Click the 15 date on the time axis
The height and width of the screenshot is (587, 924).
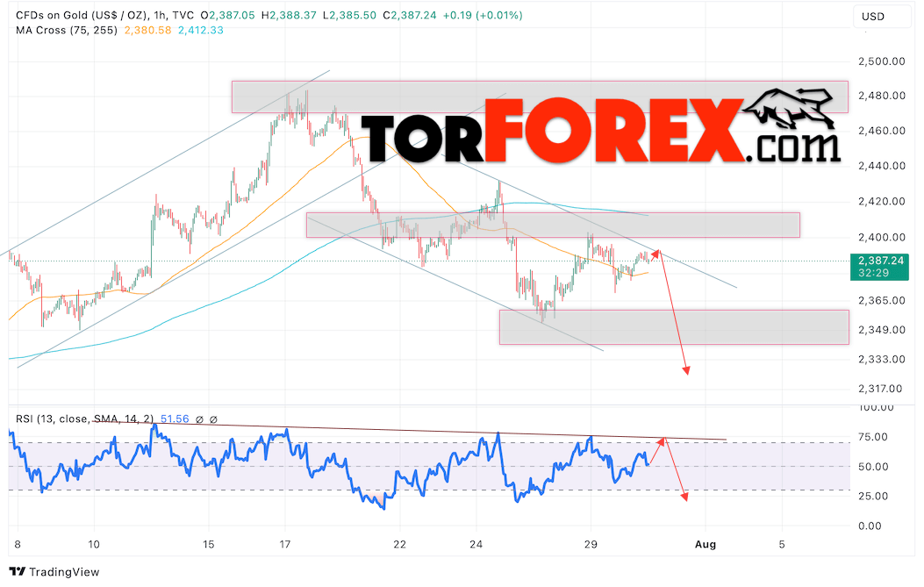coord(208,545)
